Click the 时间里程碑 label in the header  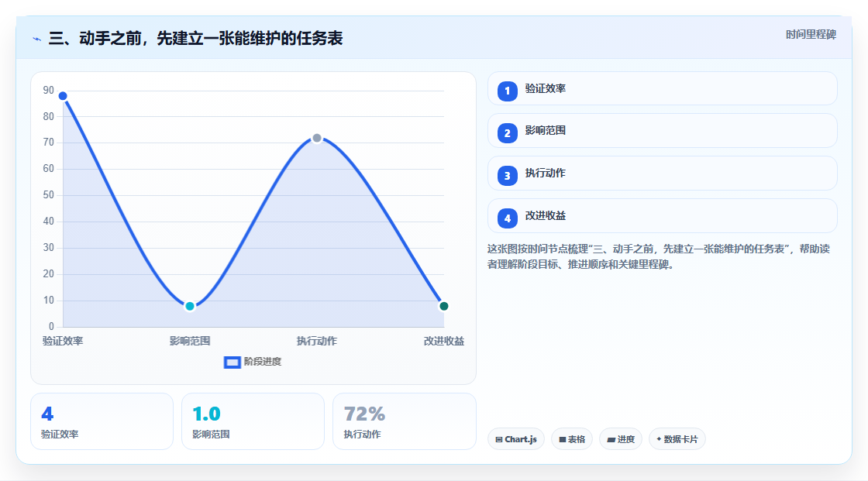click(811, 34)
